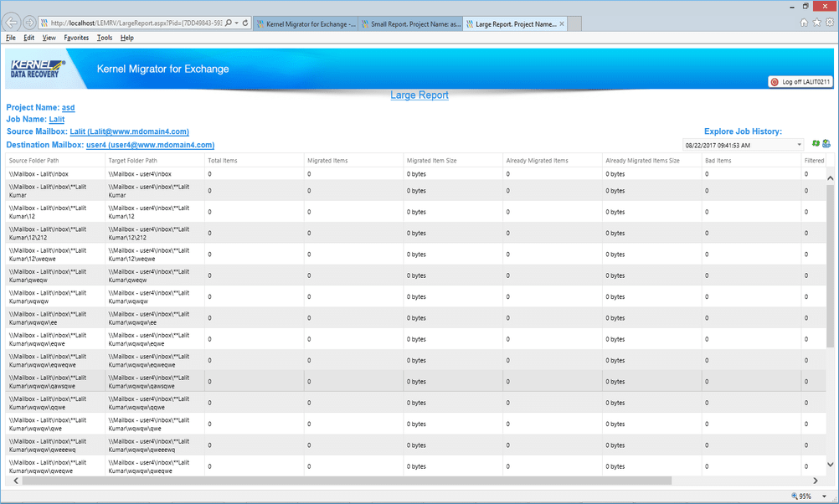839x504 pixels.
Task: Go back using the browser Back arrow
Action: (11, 23)
